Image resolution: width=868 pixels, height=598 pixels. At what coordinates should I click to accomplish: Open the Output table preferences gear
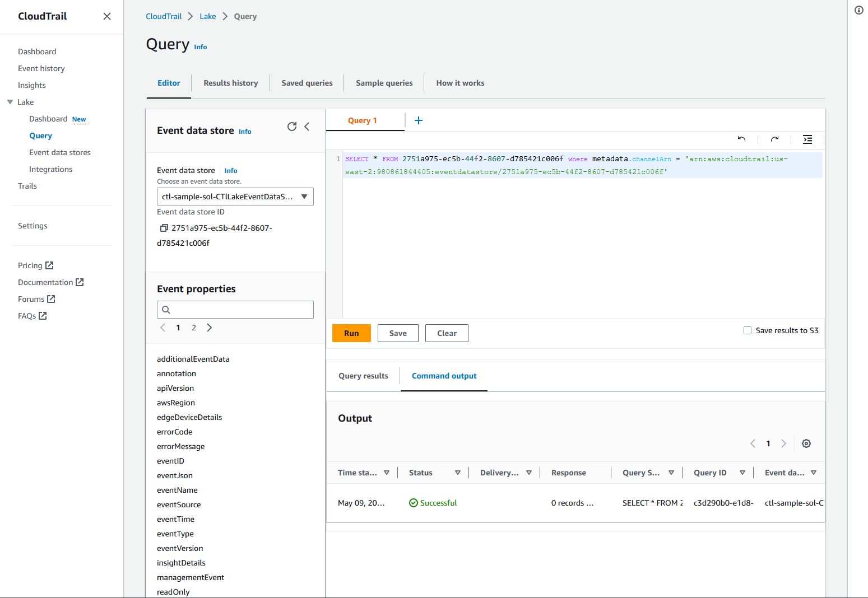[806, 443]
